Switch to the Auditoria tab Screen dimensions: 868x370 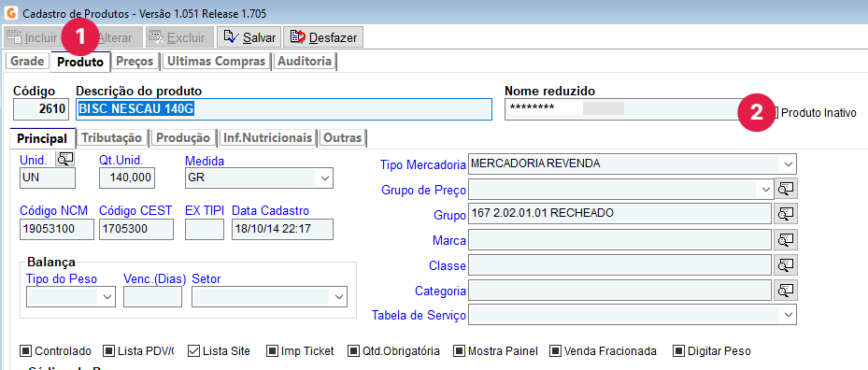(x=305, y=62)
